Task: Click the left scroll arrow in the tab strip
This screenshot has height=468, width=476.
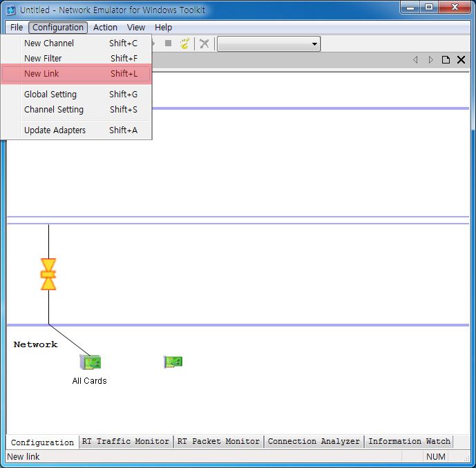Action: tap(416, 60)
